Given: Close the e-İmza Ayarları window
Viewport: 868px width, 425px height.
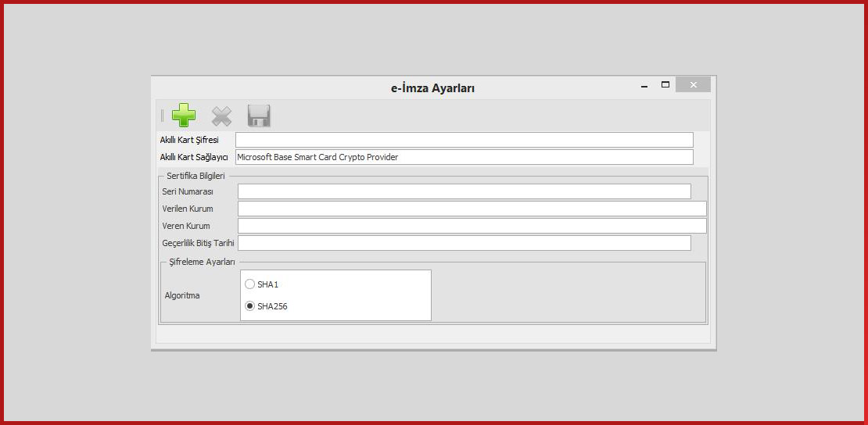Looking at the screenshot, I should point(693,84).
